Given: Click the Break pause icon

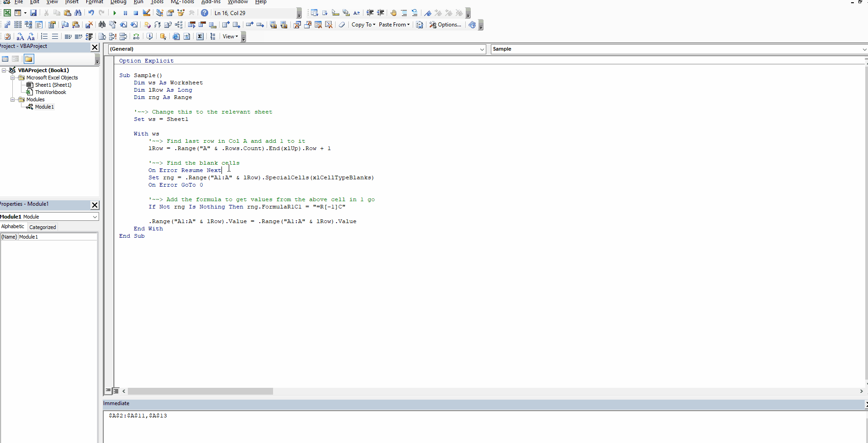Looking at the screenshot, I should click(125, 13).
